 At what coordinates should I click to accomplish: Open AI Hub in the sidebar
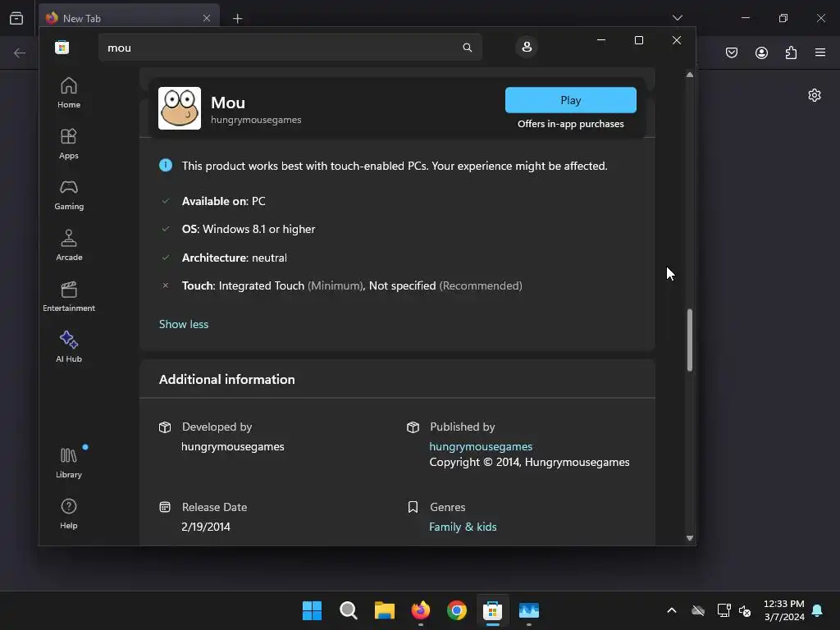coord(69,347)
